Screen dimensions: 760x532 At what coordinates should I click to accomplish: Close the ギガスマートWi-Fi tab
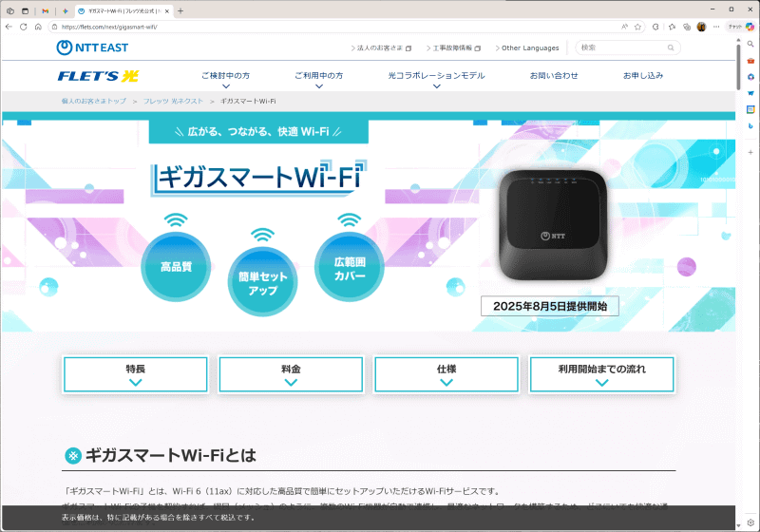click(x=167, y=10)
